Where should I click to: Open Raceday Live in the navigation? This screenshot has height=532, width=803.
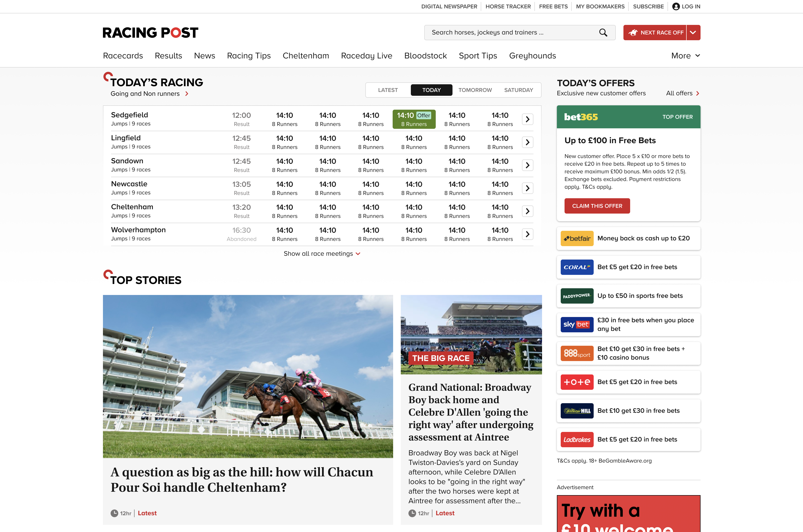[x=366, y=56]
